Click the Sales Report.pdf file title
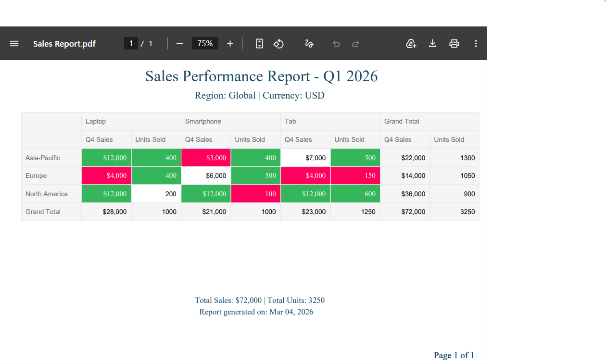 (64, 44)
